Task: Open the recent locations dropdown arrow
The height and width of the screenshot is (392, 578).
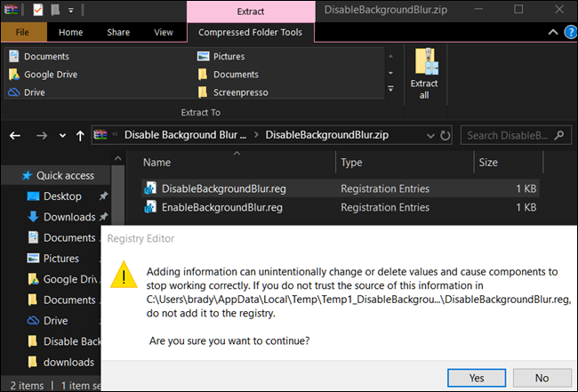Action: coord(61,136)
